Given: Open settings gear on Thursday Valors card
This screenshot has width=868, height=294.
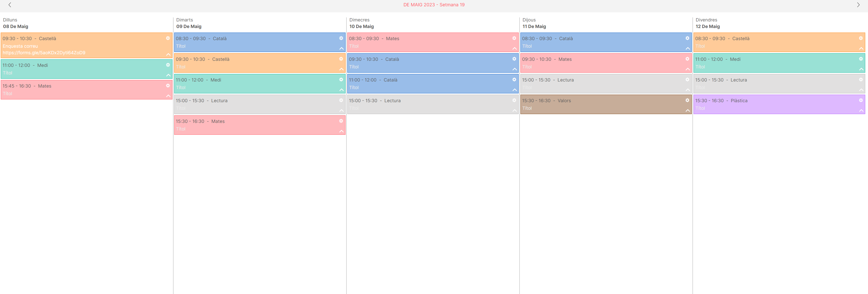Looking at the screenshot, I should pyautogui.click(x=687, y=100).
